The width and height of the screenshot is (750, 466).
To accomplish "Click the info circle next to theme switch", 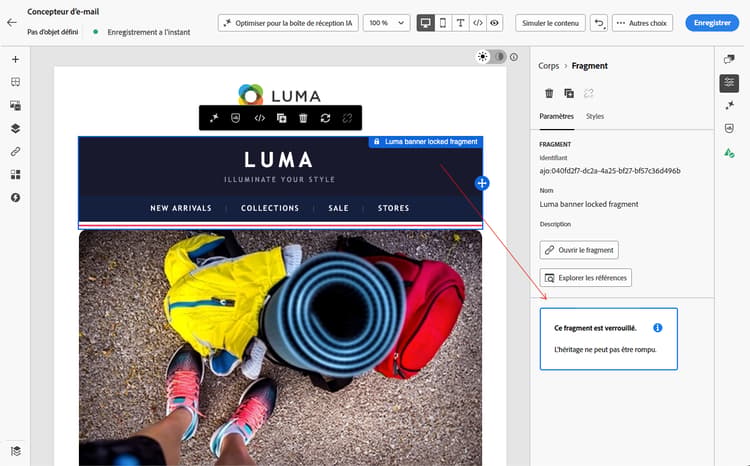I will (x=514, y=57).
